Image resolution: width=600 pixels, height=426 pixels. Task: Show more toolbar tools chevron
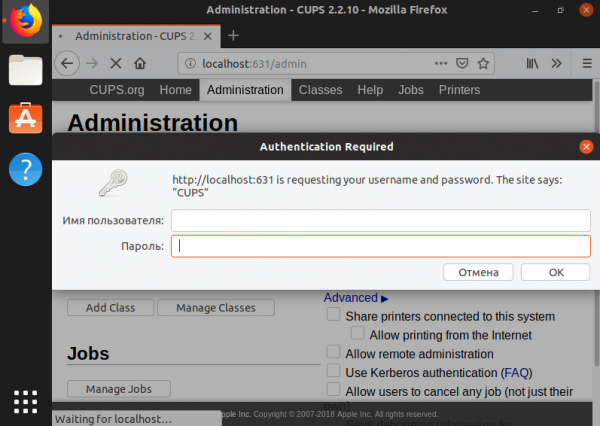pyautogui.click(x=556, y=64)
